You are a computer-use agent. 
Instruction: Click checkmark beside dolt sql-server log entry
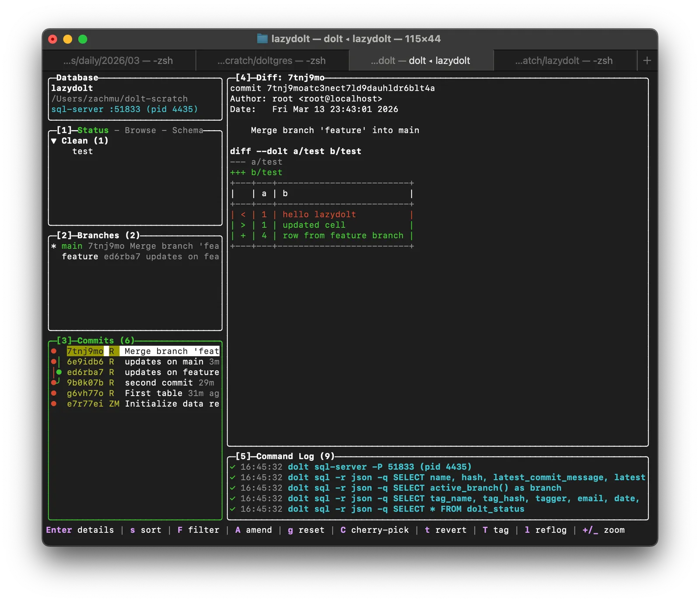[233, 467]
